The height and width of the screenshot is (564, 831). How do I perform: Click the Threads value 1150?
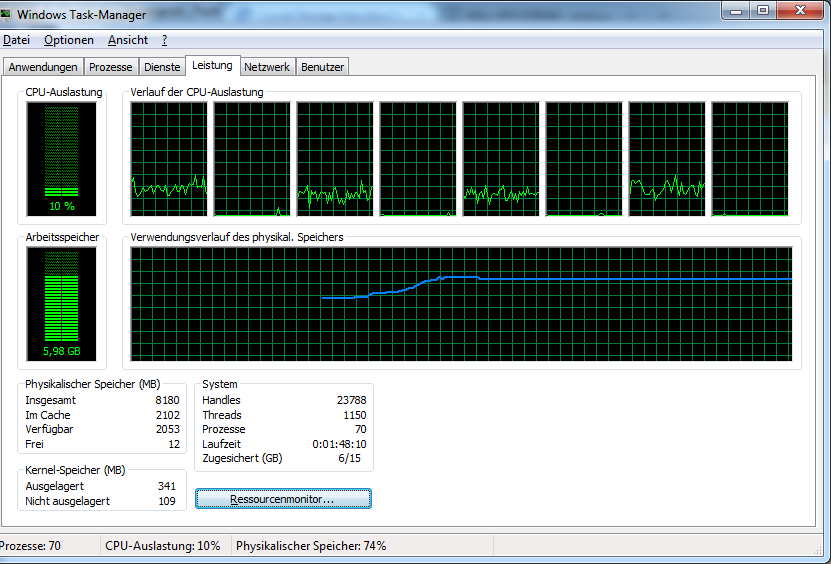(x=355, y=415)
